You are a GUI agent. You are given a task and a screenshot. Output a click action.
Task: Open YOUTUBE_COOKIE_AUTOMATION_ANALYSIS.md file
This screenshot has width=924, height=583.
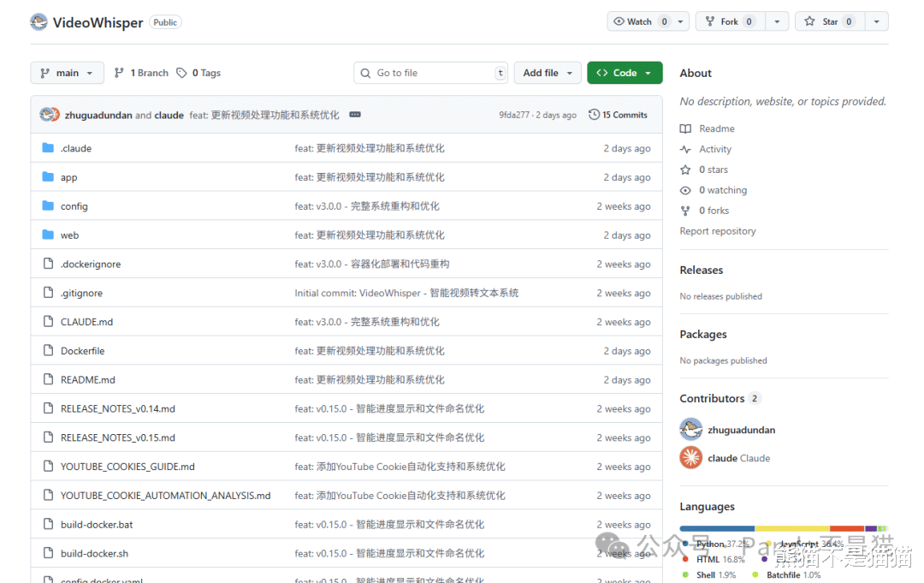tap(166, 495)
